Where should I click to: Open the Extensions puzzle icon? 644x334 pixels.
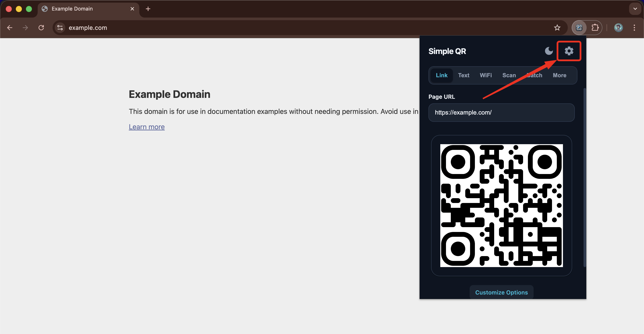[x=595, y=28]
